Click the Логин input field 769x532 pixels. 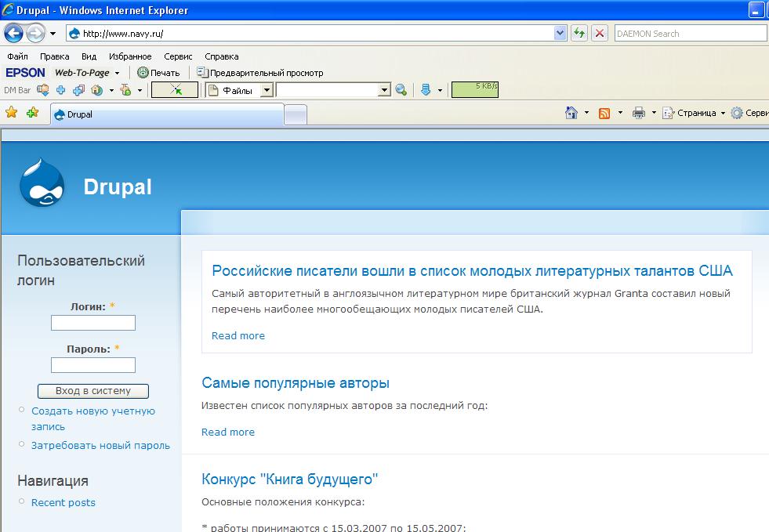(93, 323)
